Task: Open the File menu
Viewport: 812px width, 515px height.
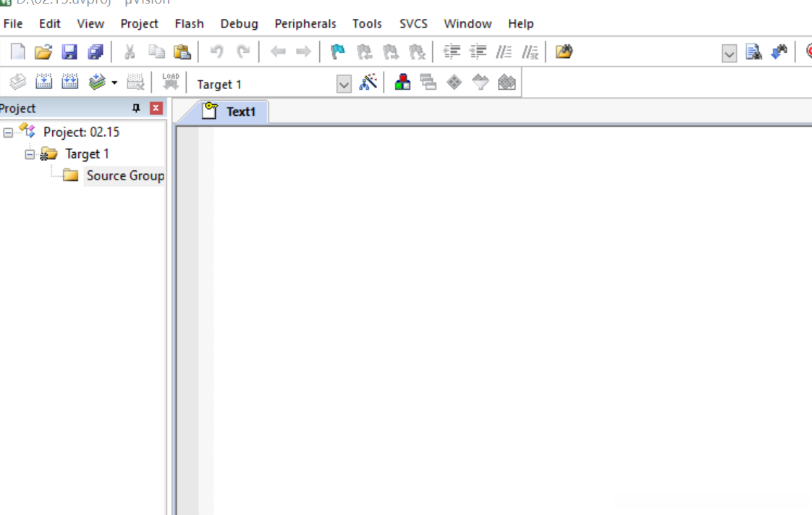Action: click(13, 24)
